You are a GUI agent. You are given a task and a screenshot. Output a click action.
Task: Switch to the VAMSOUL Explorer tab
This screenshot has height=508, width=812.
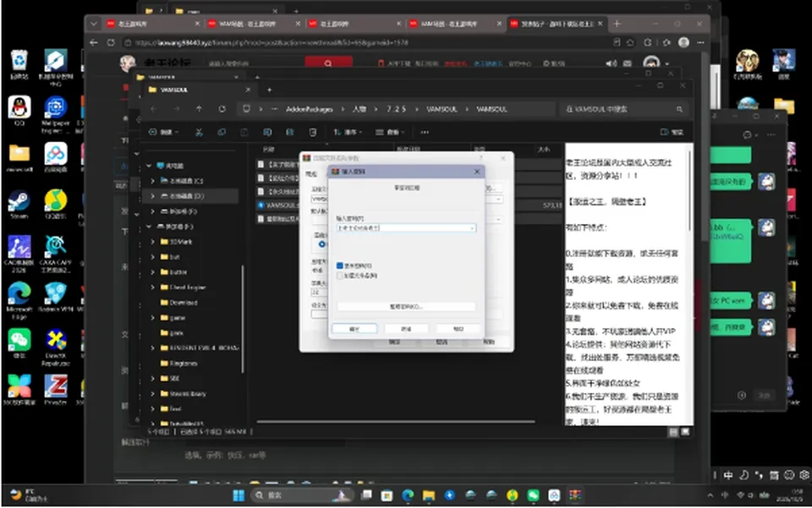click(199, 90)
